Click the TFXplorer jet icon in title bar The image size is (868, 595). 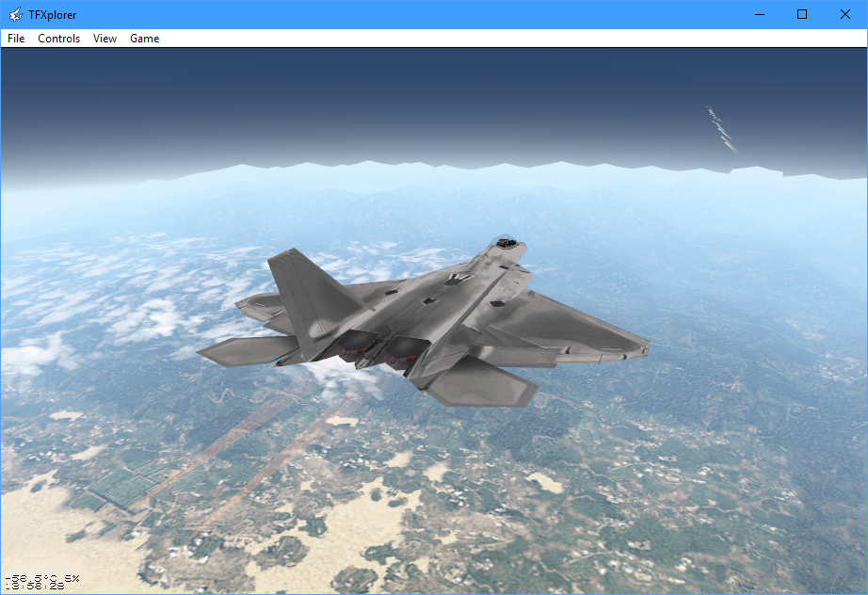tap(15, 14)
